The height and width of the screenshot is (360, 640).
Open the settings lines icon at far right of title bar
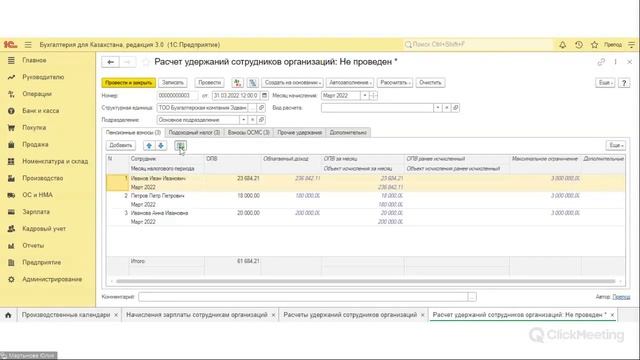[x=631, y=44]
